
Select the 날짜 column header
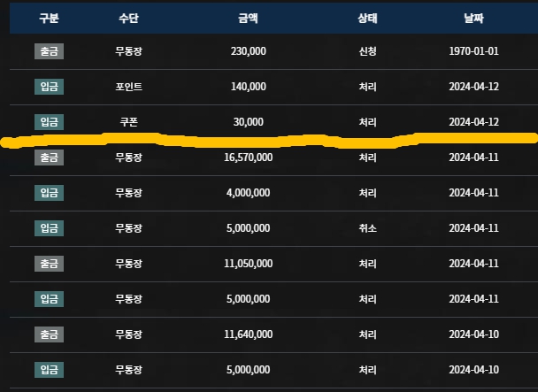tap(473, 19)
